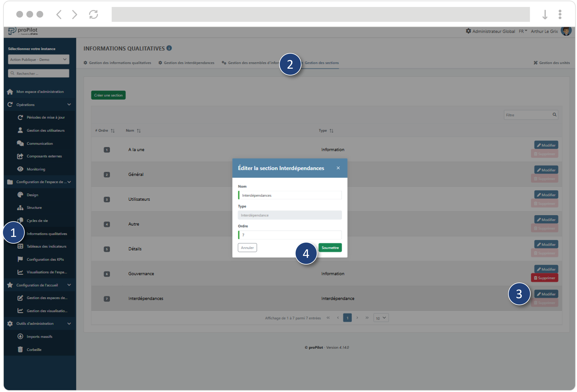The height and width of the screenshot is (392, 577).
Task: Toggle sorting on the Type column
Action: point(332,131)
